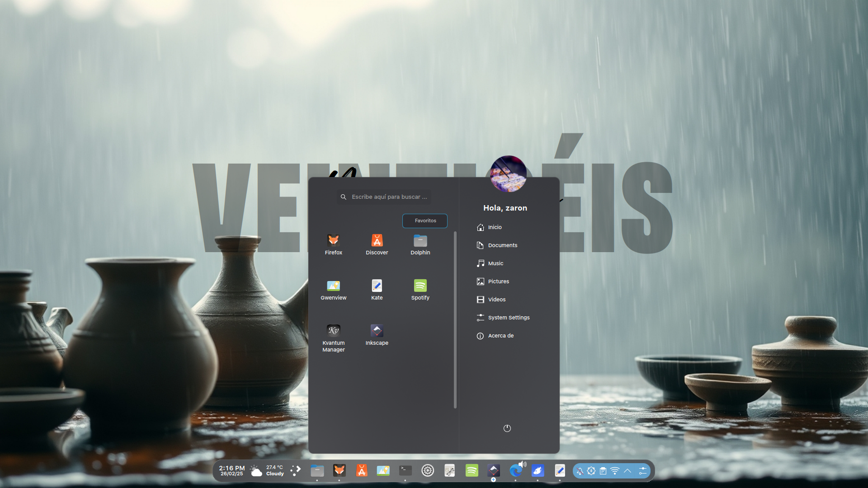Open the file manager from the taskbar
The width and height of the screenshot is (868, 488).
click(x=317, y=471)
